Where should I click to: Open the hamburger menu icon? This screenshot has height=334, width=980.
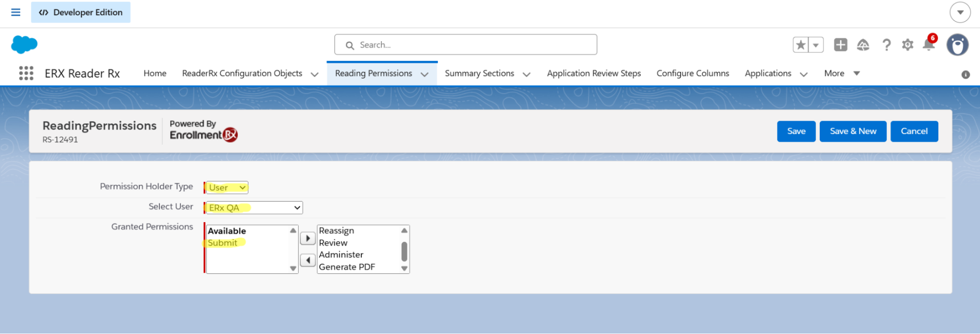point(16,12)
